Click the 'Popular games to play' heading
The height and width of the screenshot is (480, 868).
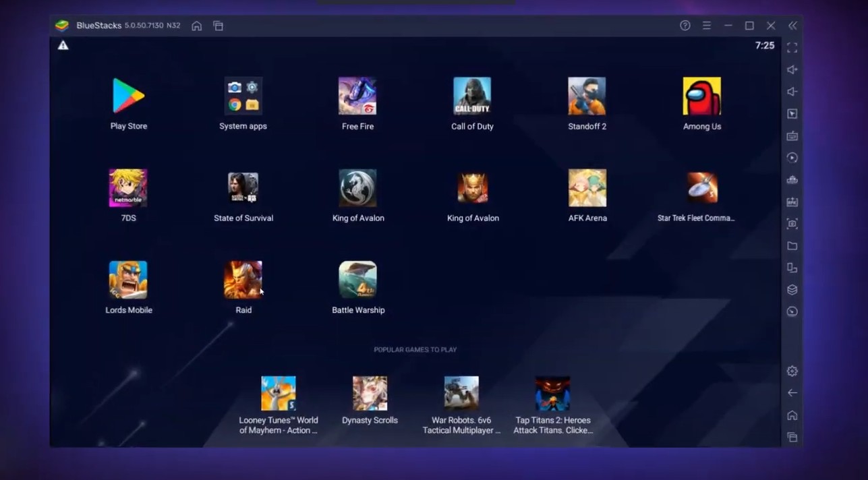415,350
